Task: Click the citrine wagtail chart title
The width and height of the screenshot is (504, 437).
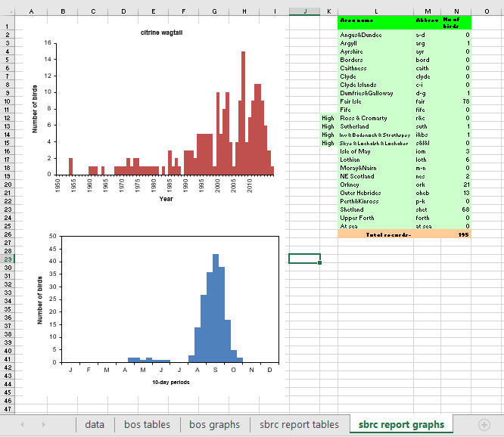Action: (160, 32)
